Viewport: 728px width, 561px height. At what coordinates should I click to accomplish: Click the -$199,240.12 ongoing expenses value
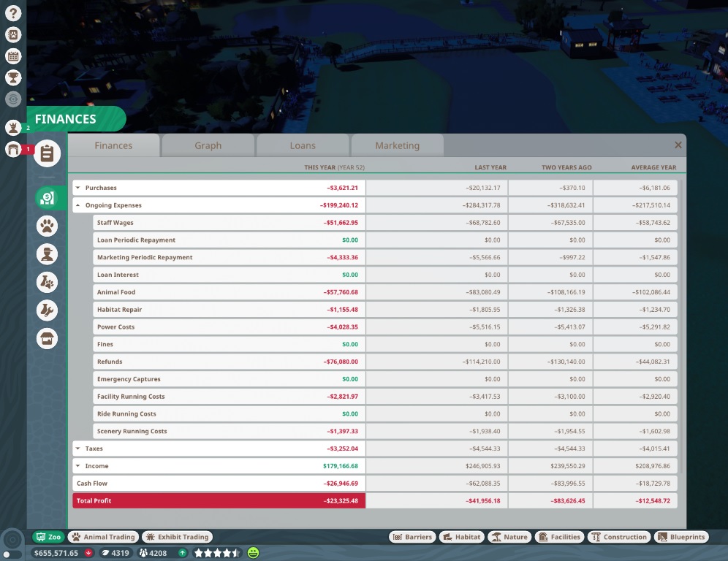(x=339, y=205)
